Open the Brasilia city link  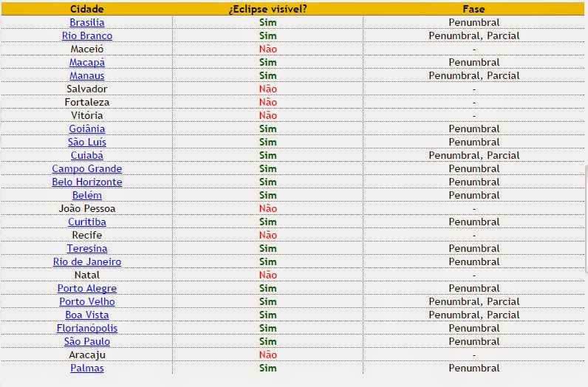(87, 22)
